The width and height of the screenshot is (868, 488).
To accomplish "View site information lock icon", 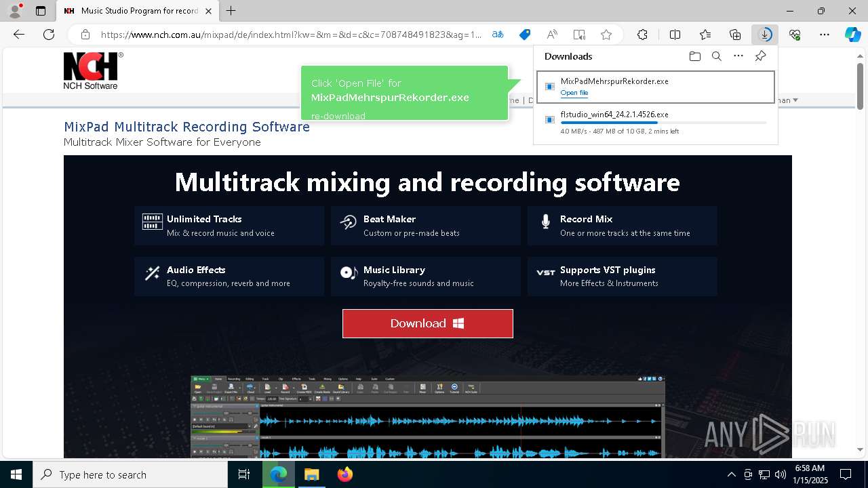I will tap(85, 35).
